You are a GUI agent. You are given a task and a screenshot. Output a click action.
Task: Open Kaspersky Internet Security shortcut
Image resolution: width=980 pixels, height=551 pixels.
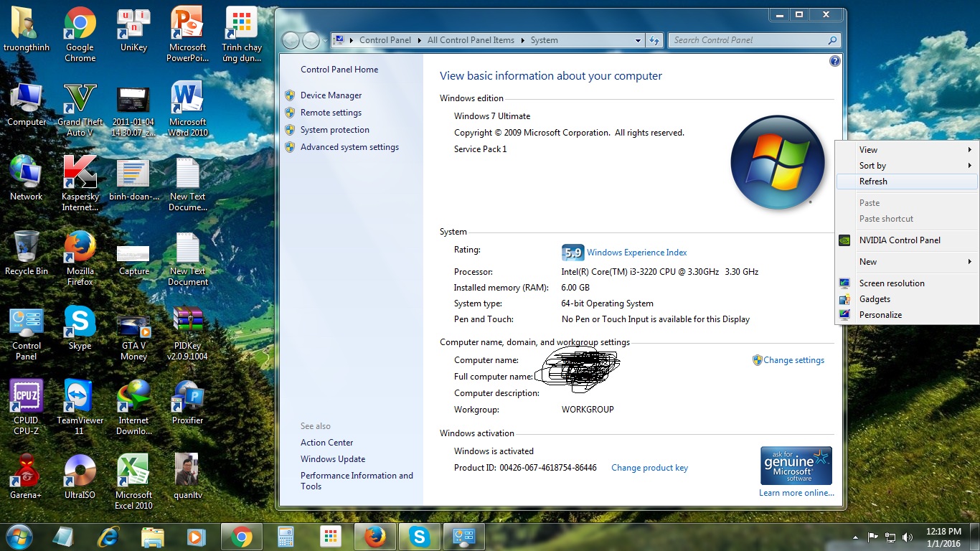coord(80,184)
